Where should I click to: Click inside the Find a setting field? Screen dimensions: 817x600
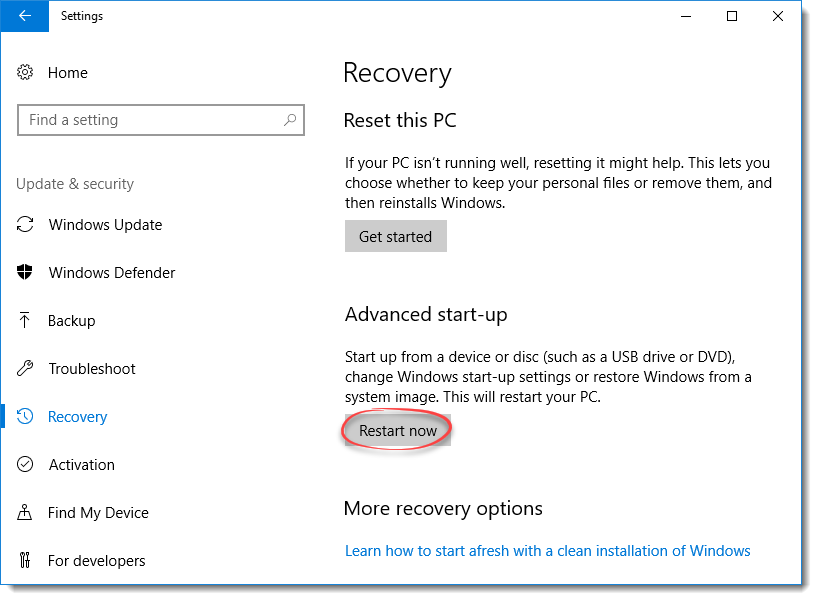coord(150,119)
